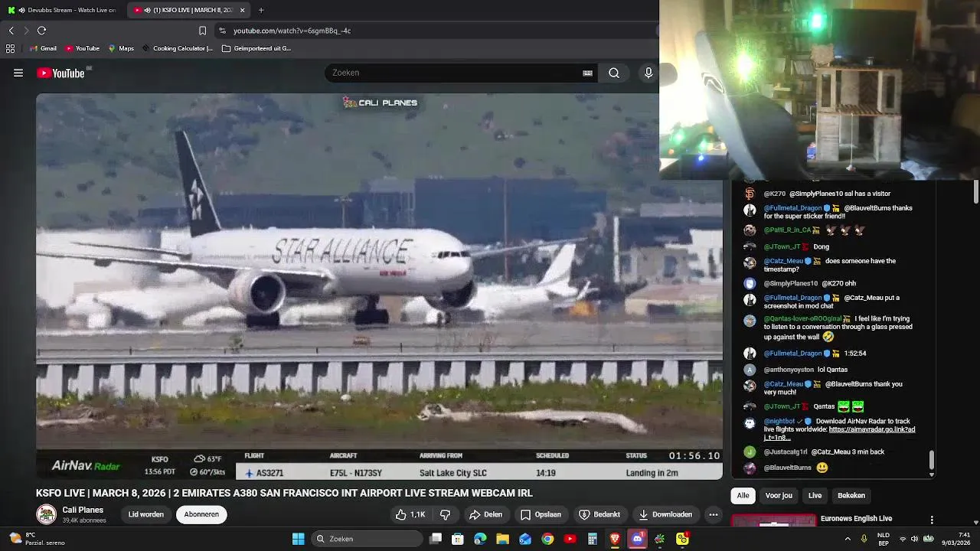Open the Gmail bookmark
Image resolution: width=980 pixels, height=551 pixels.
tap(43, 48)
